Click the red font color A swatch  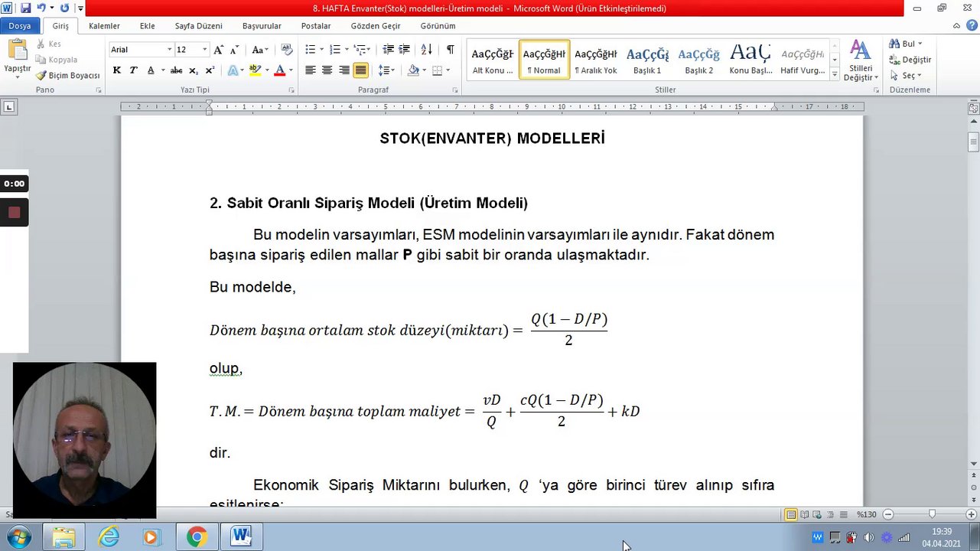click(x=280, y=70)
